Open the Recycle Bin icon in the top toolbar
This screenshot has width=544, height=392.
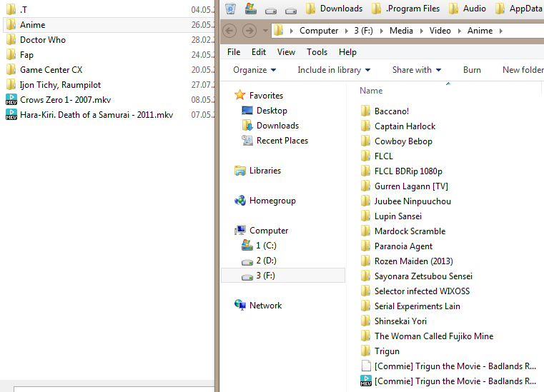tap(230, 9)
